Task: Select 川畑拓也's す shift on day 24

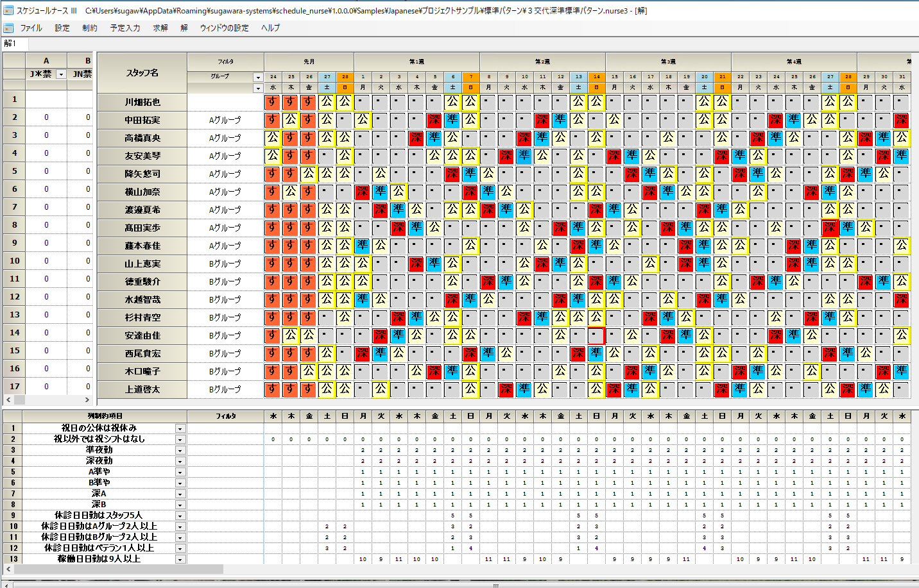Action: (273, 102)
